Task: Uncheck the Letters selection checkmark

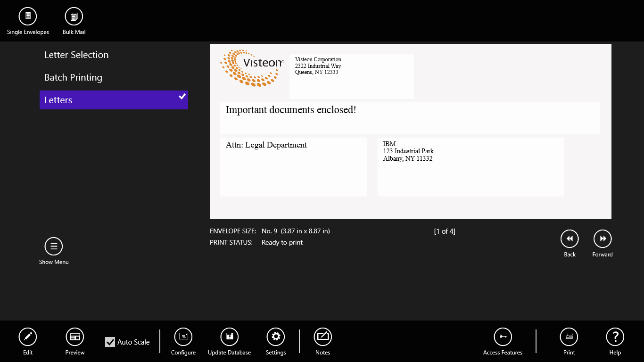Action: tap(182, 96)
